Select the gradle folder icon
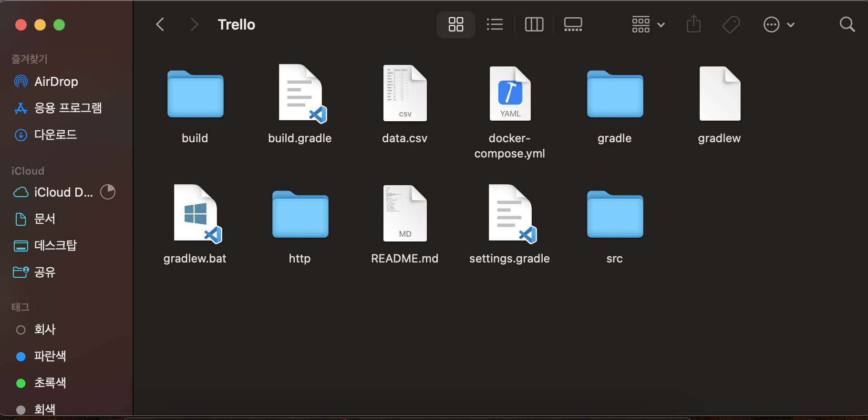Viewport: 868px width, 420px height. coord(615,94)
